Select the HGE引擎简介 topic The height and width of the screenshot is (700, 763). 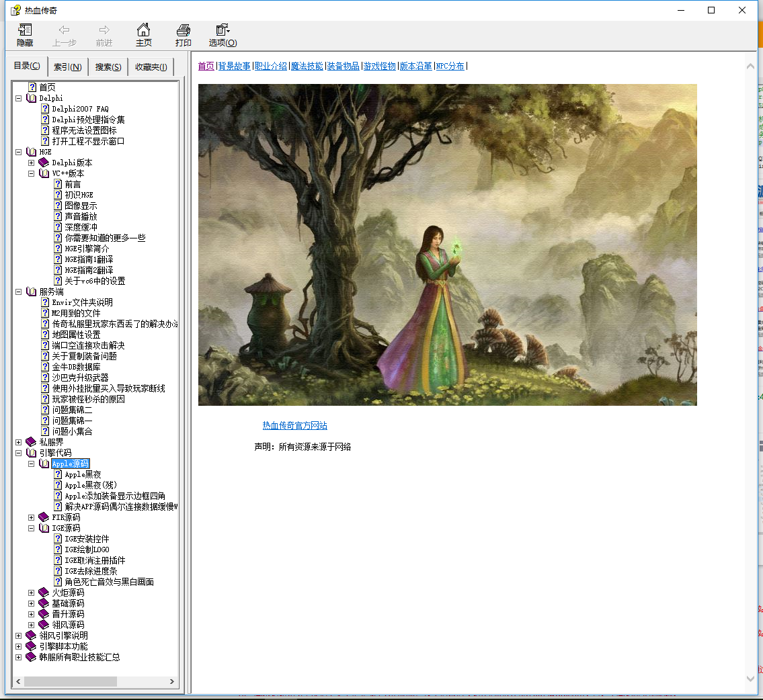tap(87, 249)
